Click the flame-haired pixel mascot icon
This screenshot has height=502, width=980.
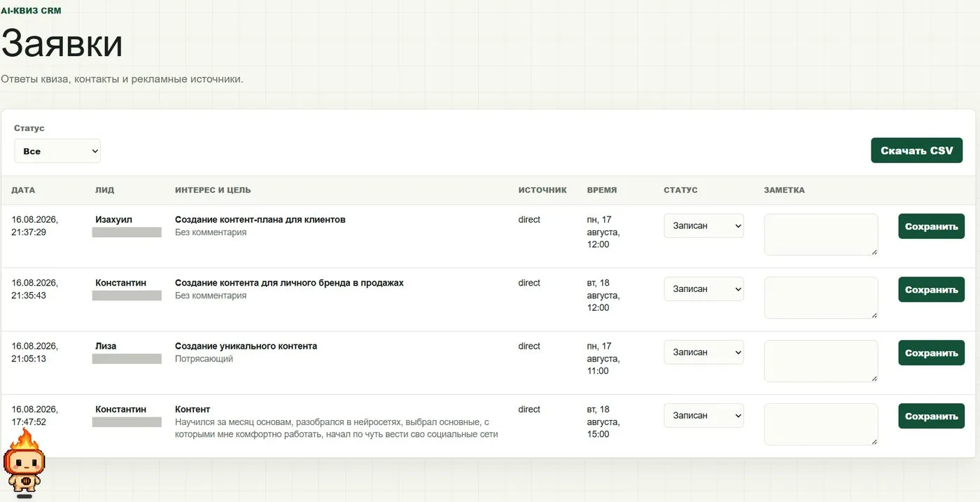(24, 462)
